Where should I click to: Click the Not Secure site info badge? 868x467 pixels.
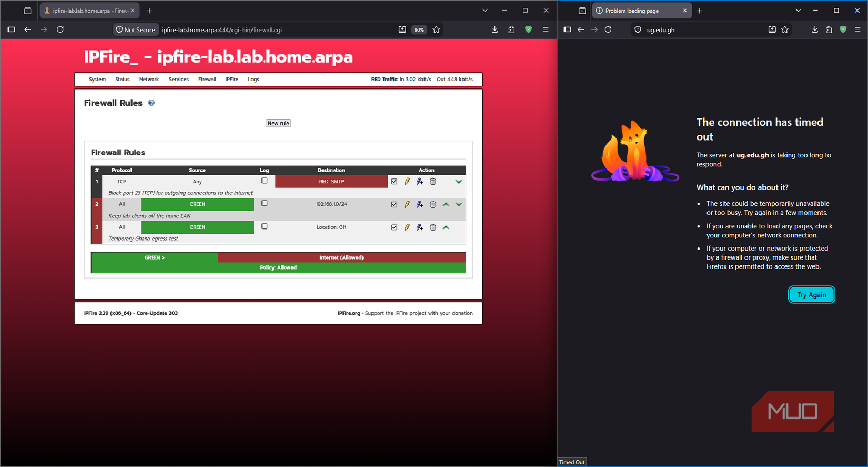pos(136,29)
